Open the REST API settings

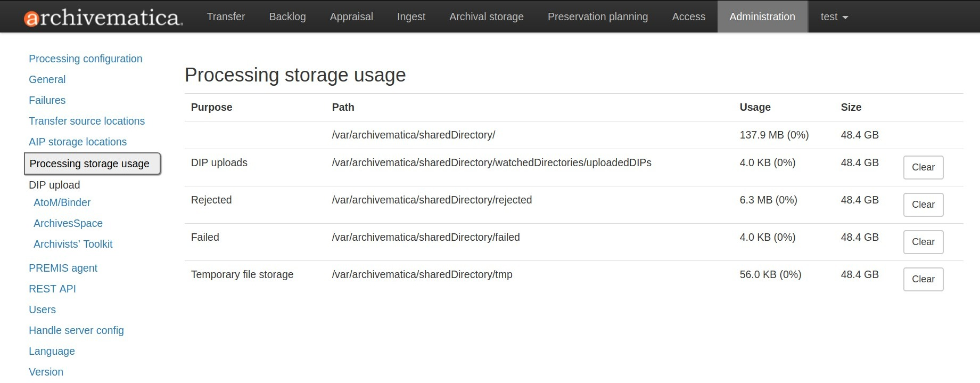52,289
